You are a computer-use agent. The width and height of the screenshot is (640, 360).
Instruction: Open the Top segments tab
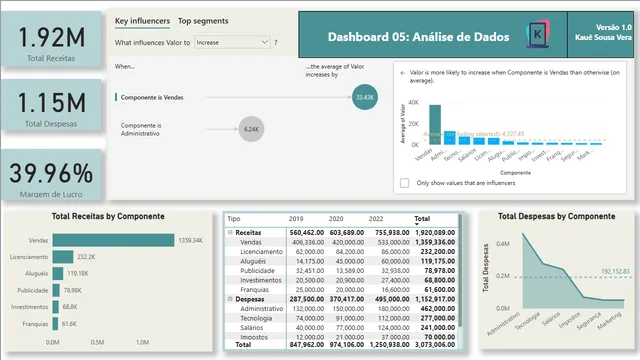tap(203, 21)
